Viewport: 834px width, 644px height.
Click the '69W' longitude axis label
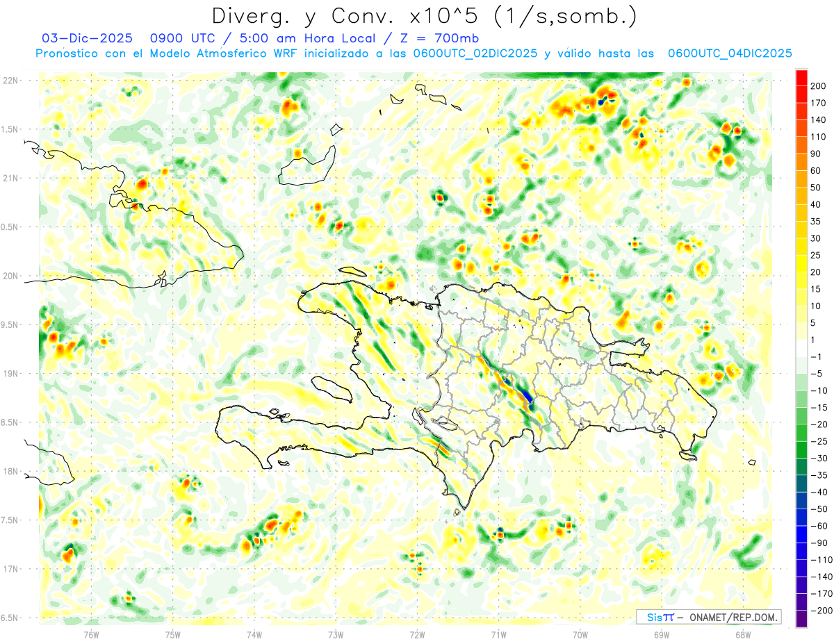tap(662, 634)
